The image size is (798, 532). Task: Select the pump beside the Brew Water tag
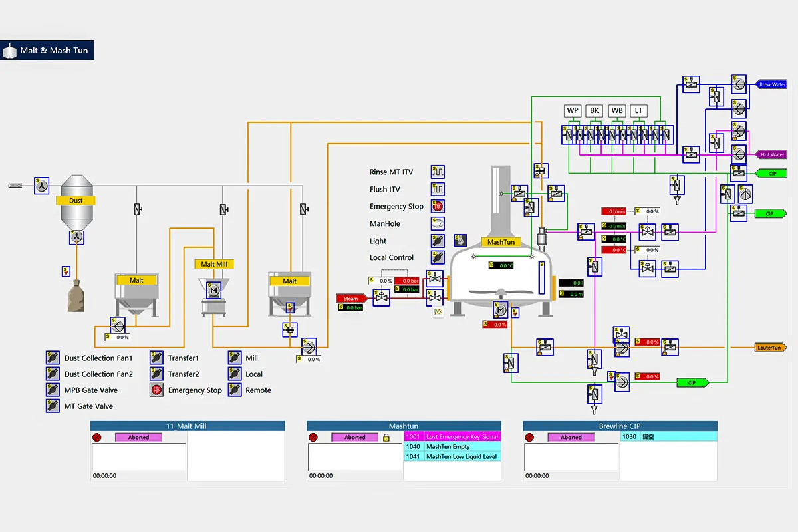739,84
